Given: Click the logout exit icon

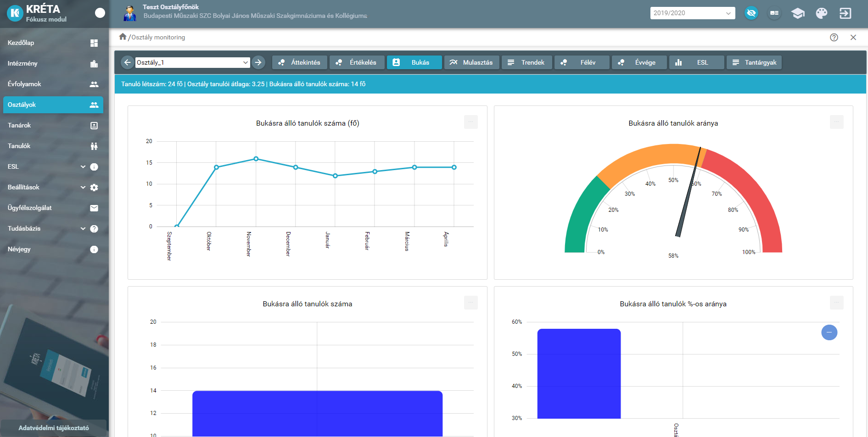Looking at the screenshot, I should pos(845,13).
